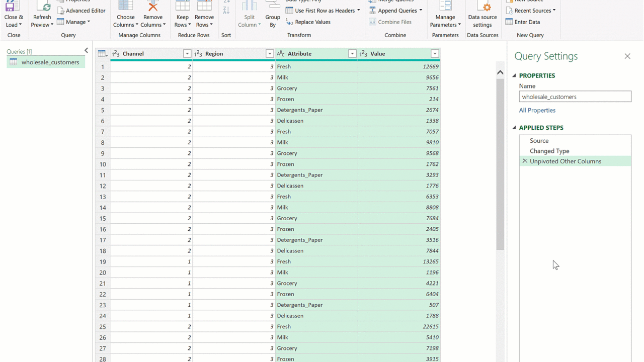
Task: Click the Keep Rows icon
Action: tap(183, 7)
